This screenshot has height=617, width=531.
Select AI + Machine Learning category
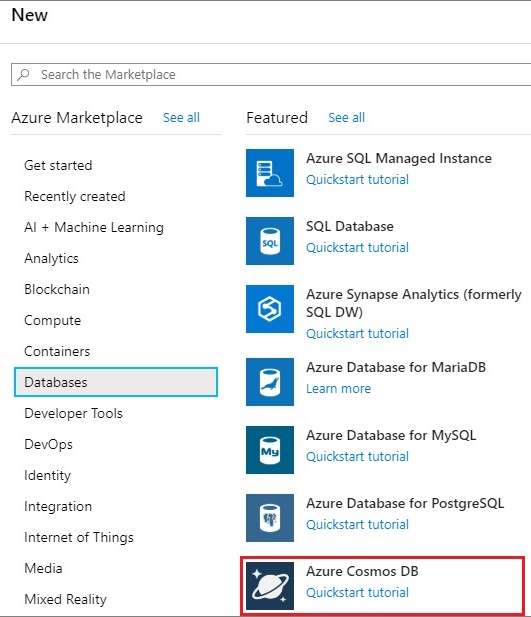[94, 227]
